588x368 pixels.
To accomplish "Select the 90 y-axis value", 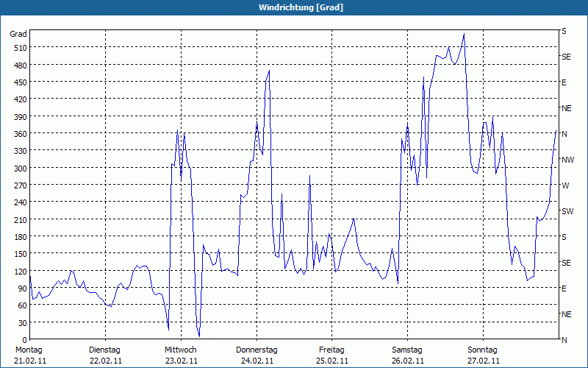I will [22, 289].
